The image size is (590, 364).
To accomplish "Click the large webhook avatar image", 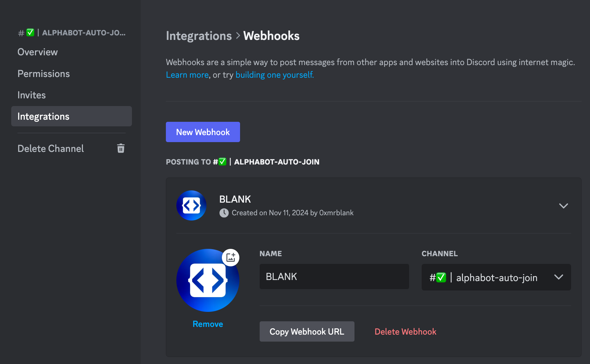I will pos(208,280).
